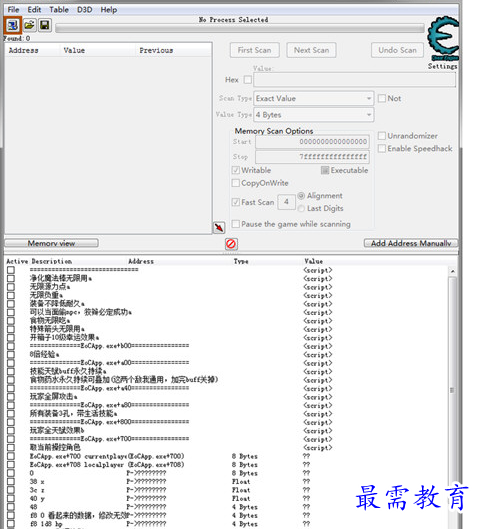Image resolution: width=477 pixels, height=529 pixels.
Task: Select the 开箱子10级幸运效果 script row
Action: pos(226,338)
